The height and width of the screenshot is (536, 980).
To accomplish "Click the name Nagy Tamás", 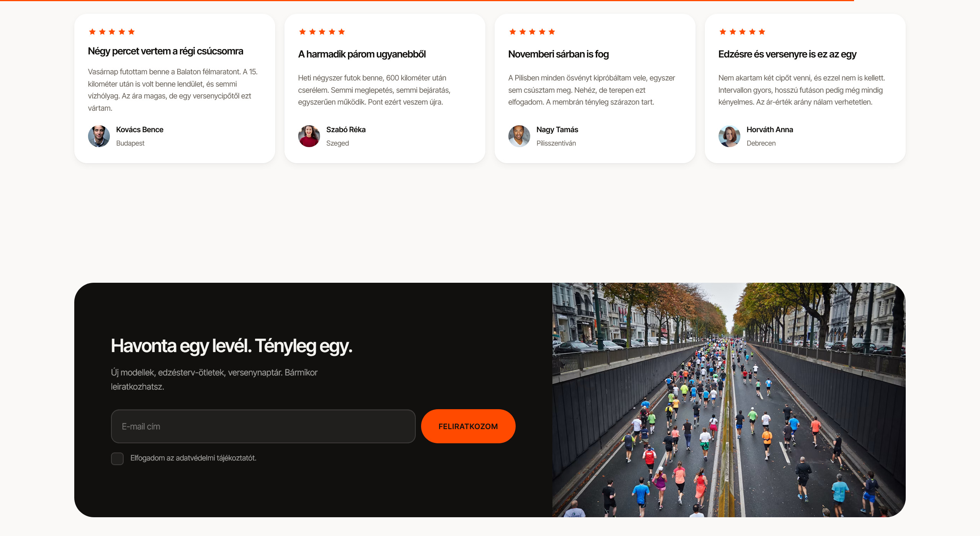I will tap(557, 129).
